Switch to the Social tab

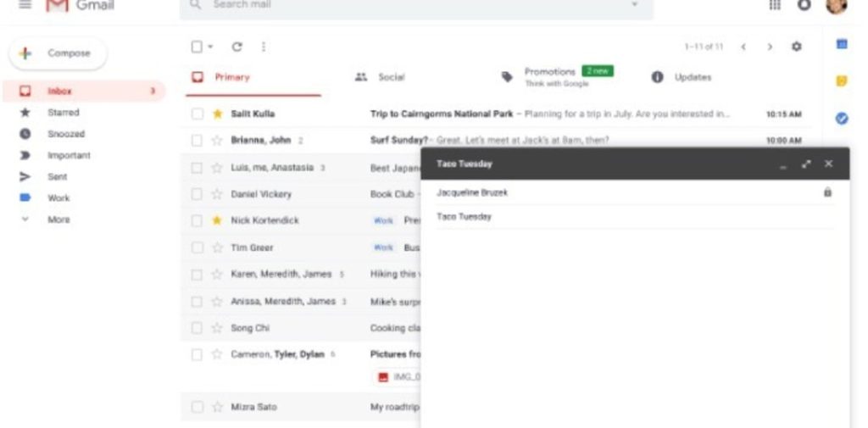coord(380,77)
